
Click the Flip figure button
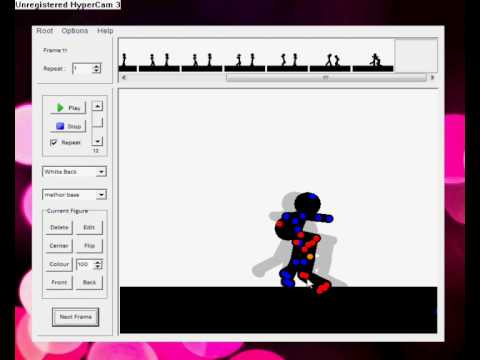[x=89, y=246]
